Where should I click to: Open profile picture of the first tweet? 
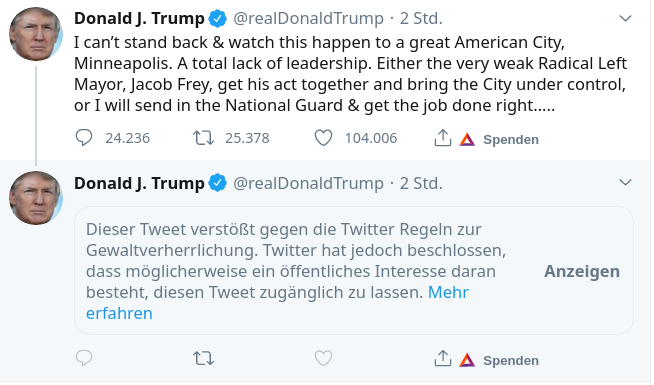pyautogui.click(x=36, y=34)
